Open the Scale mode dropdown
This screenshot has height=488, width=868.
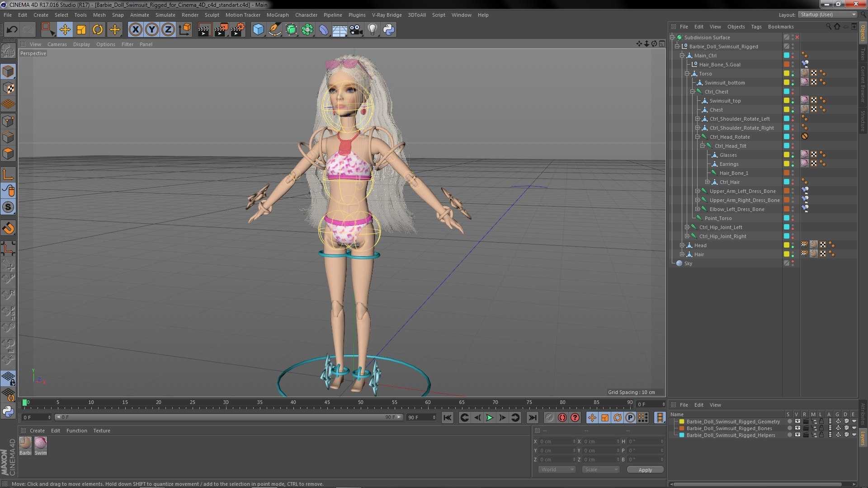pos(600,469)
